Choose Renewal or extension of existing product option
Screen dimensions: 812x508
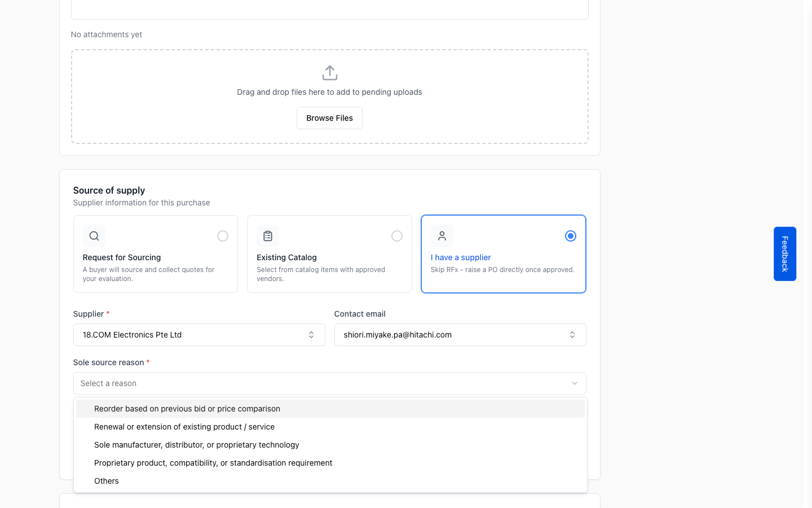tap(330, 427)
